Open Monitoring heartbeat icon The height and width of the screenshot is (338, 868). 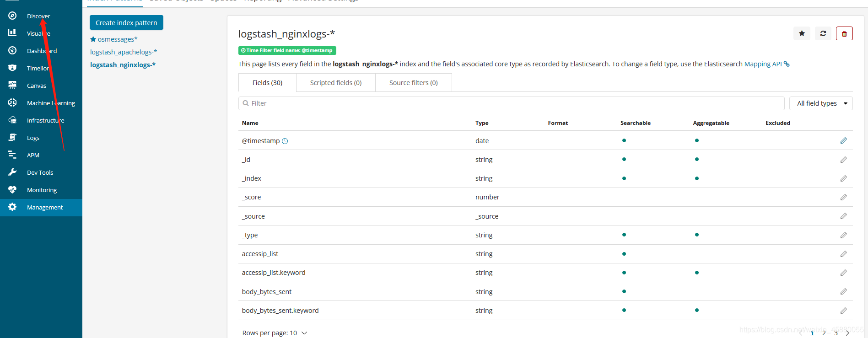tap(12, 190)
